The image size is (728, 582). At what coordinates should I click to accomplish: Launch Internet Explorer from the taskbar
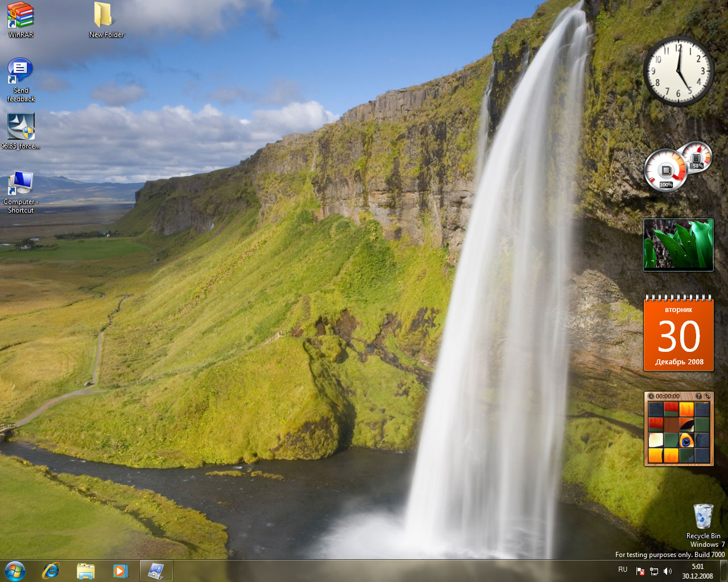51,571
